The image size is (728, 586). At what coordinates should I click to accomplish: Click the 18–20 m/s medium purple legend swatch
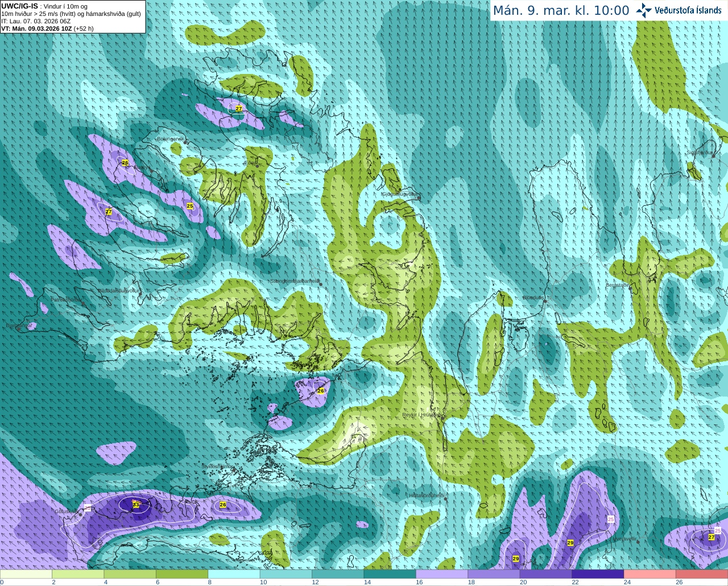494,574
